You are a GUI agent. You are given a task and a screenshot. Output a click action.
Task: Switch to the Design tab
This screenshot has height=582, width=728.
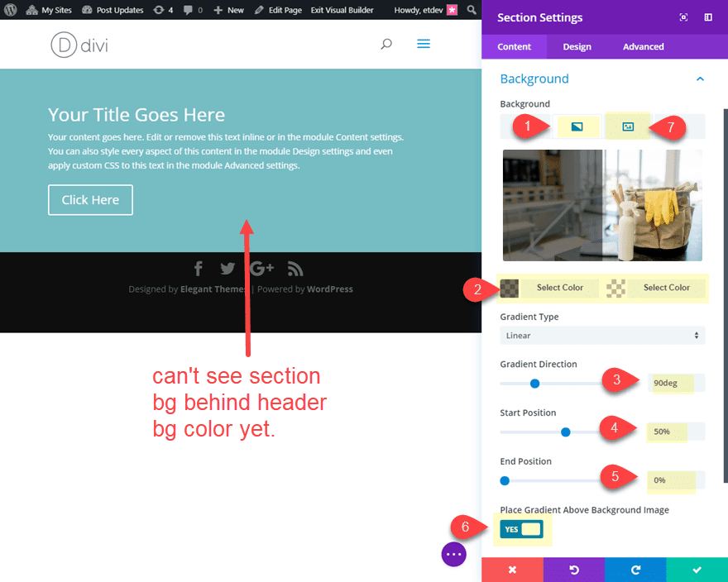[577, 47]
